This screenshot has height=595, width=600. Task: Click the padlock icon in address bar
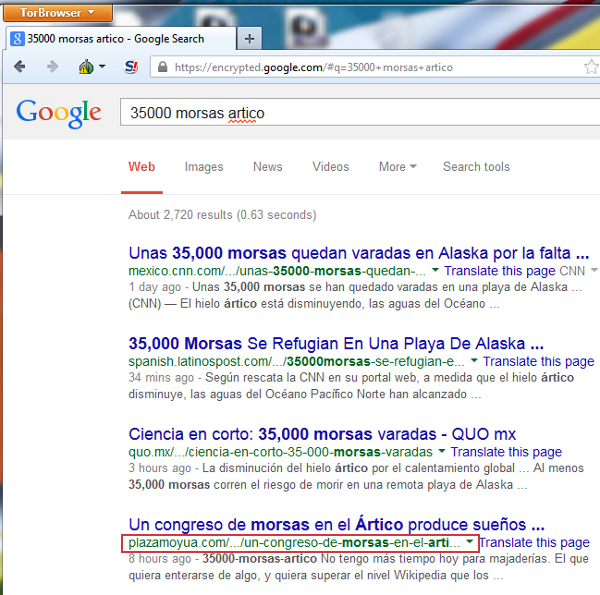162,68
